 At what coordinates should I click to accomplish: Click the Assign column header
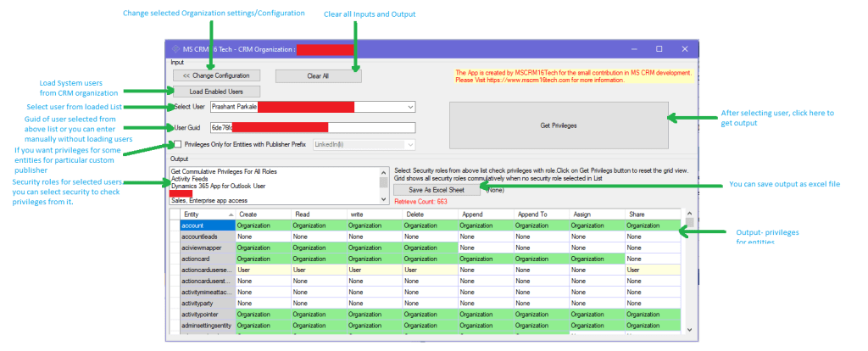[598, 214]
